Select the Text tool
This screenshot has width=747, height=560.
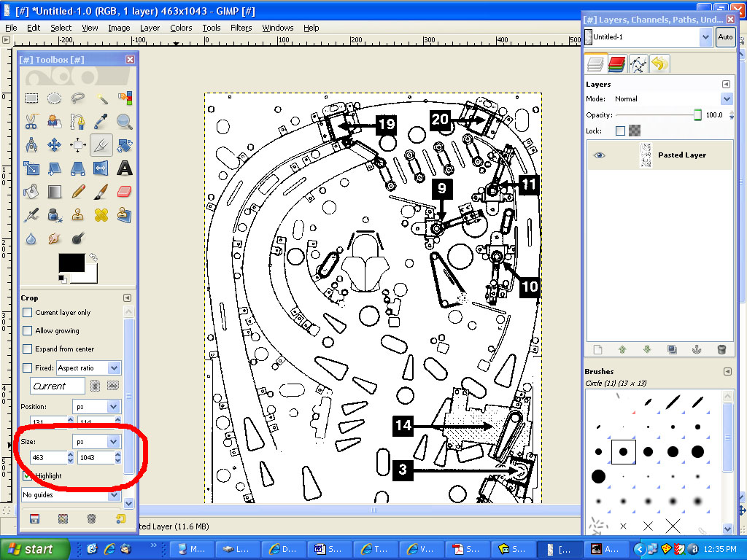click(125, 168)
